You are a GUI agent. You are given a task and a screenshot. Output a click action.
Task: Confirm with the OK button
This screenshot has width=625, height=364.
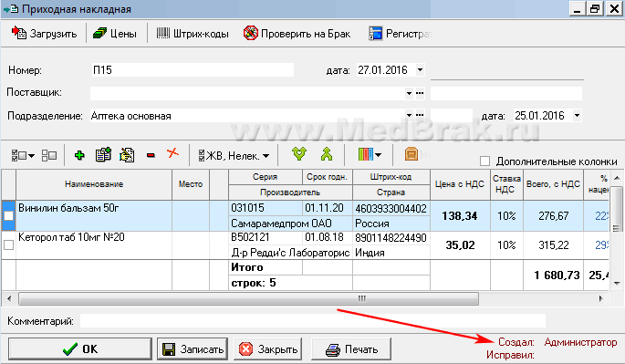pyautogui.click(x=80, y=348)
